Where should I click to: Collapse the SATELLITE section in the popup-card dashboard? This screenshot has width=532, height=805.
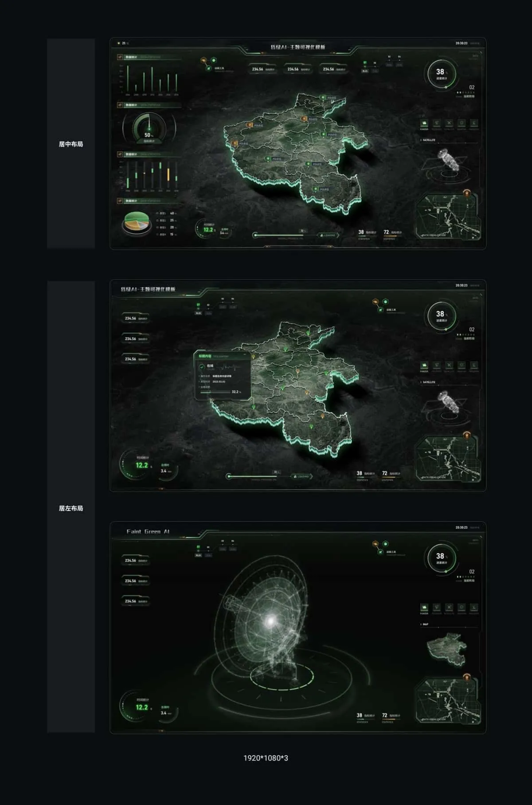(x=428, y=382)
